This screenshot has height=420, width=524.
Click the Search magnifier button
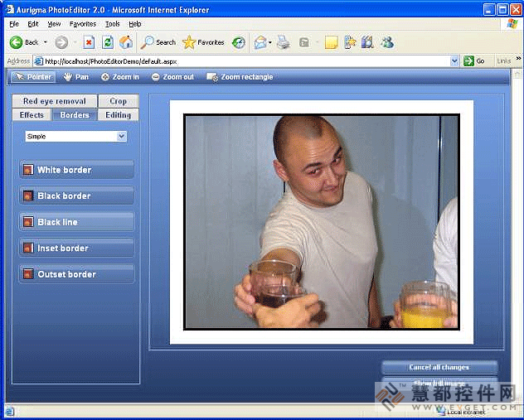158,42
